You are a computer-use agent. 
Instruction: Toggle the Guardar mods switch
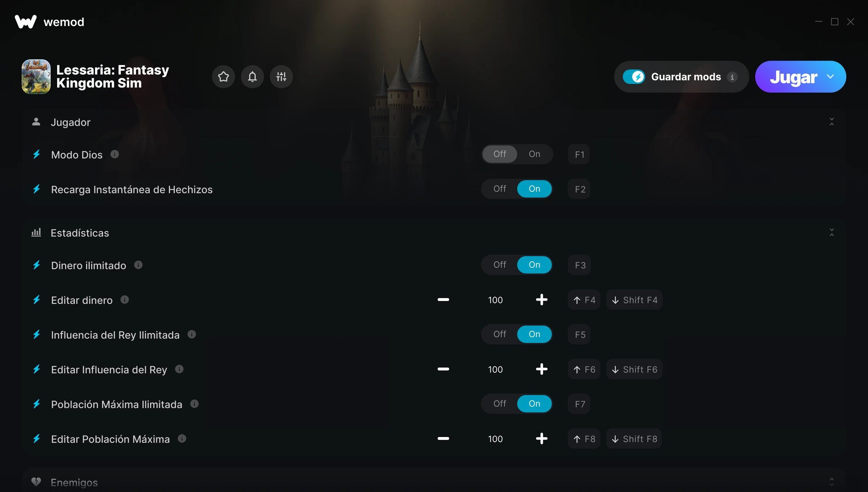click(634, 77)
